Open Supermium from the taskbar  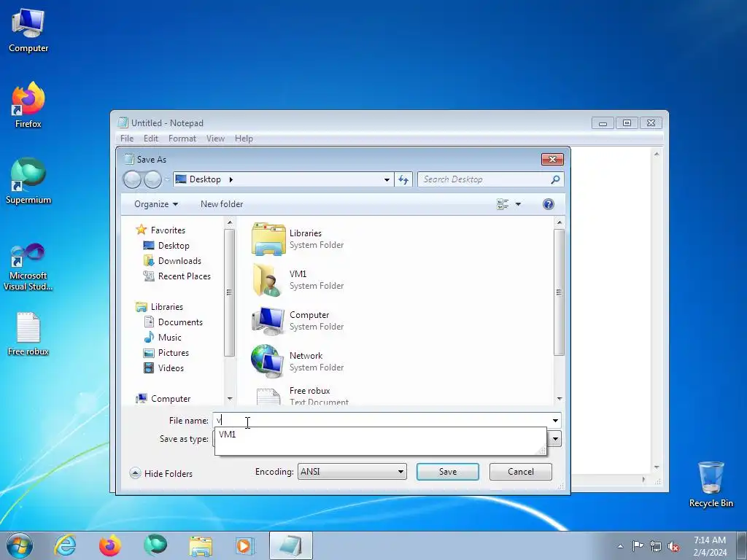pos(155,545)
